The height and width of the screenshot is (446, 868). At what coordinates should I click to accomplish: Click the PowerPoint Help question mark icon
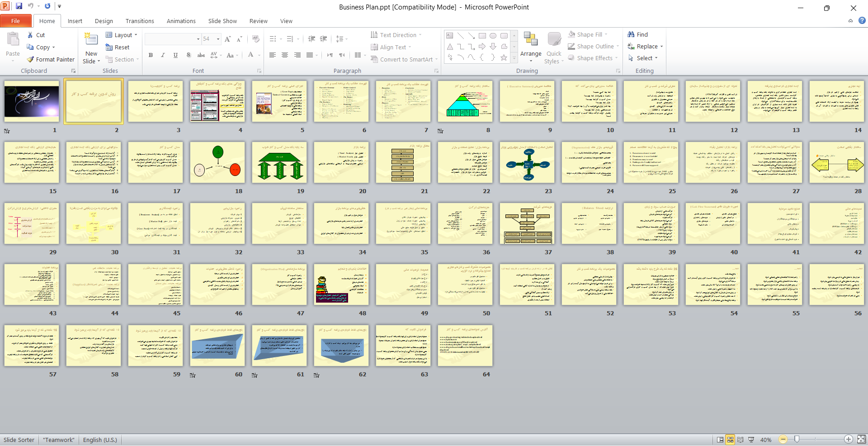pos(862,20)
